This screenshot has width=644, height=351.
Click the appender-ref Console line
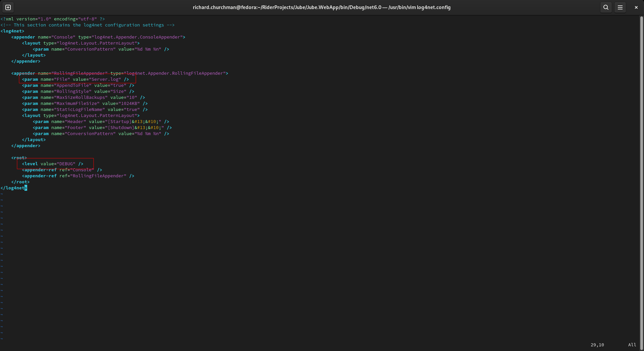tap(62, 170)
